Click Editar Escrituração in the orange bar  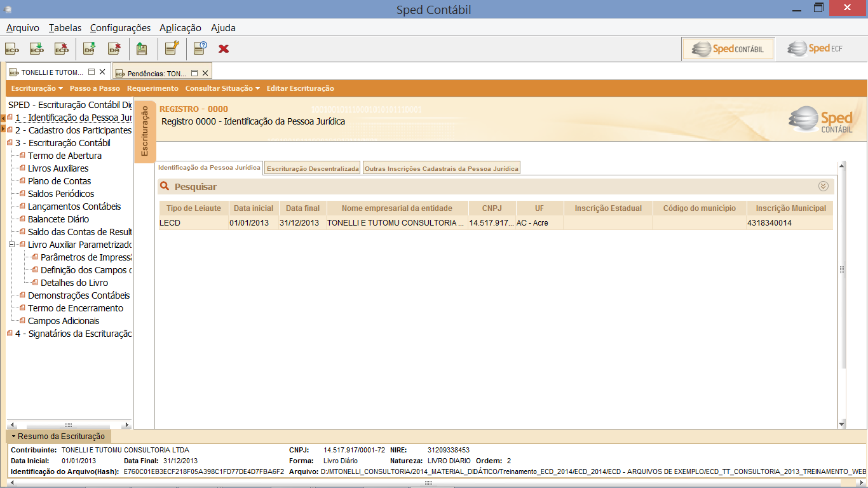(300, 88)
